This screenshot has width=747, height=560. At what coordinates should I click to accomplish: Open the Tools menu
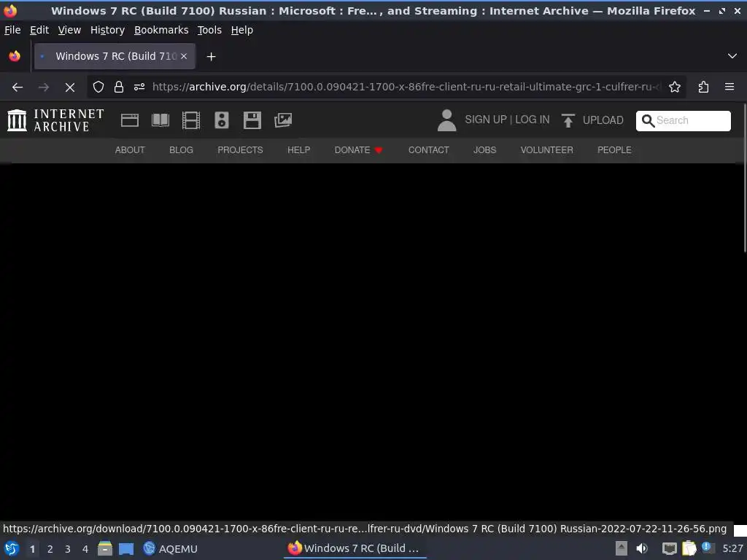click(x=209, y=30)
